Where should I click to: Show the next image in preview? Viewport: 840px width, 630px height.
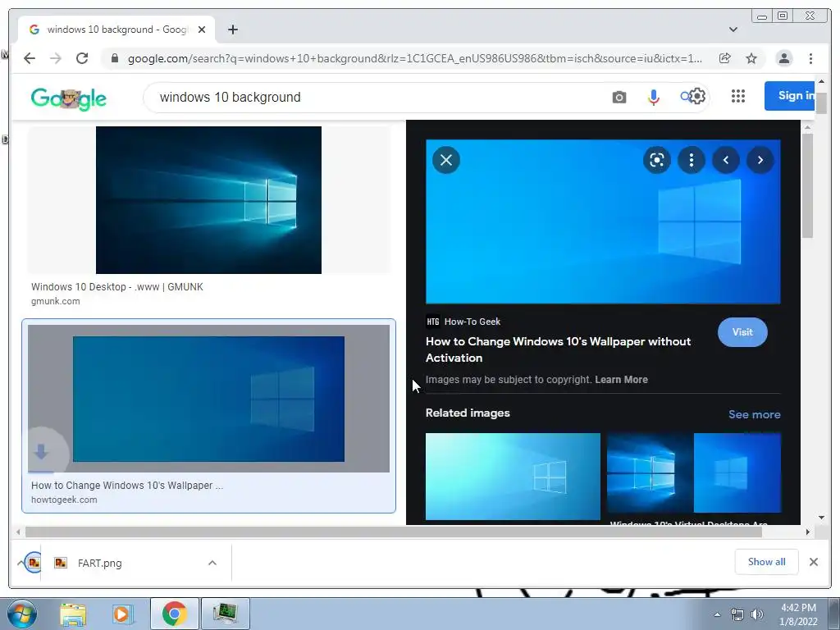point(760,160)
